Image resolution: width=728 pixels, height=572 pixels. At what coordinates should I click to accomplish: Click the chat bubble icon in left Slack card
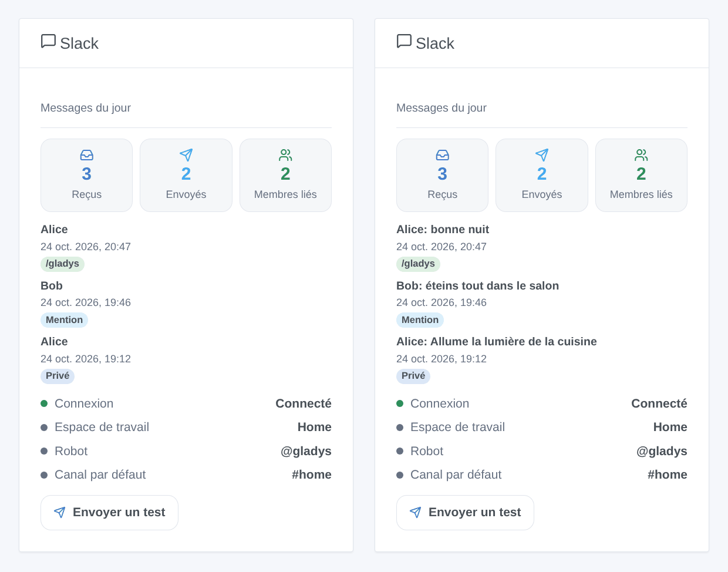tap(48, 41)
